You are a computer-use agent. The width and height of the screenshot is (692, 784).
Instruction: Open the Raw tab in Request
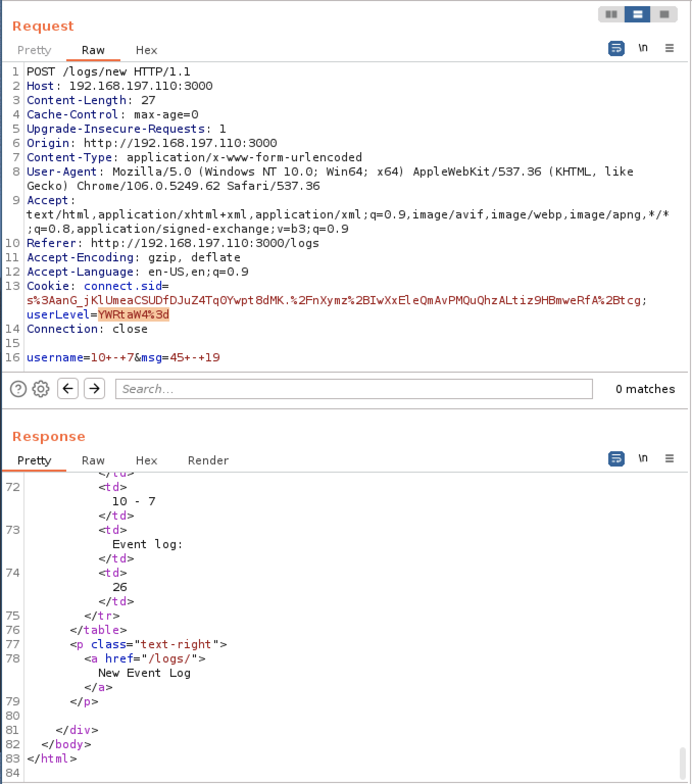pyautogui.click(x=93, y=50)
